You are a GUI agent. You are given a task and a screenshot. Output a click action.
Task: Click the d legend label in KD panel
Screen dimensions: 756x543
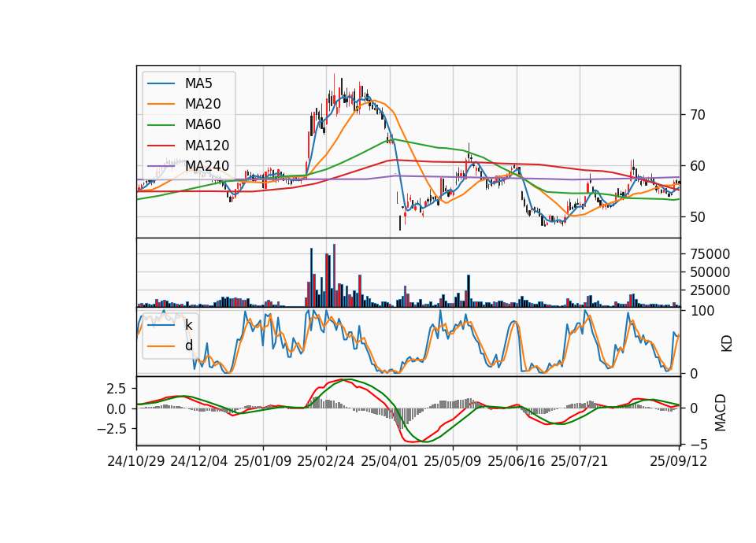pos(188,345)
